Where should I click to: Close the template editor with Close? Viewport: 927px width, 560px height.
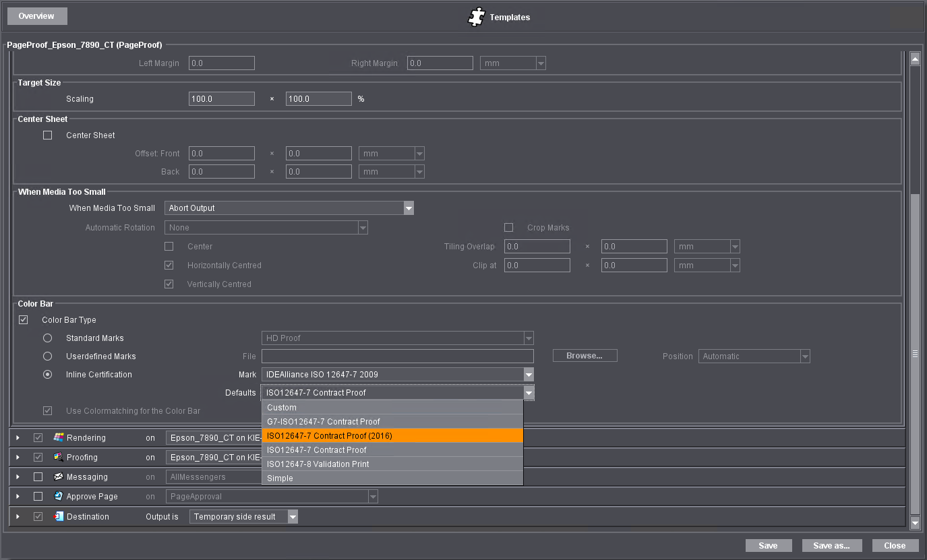point(895,545)
